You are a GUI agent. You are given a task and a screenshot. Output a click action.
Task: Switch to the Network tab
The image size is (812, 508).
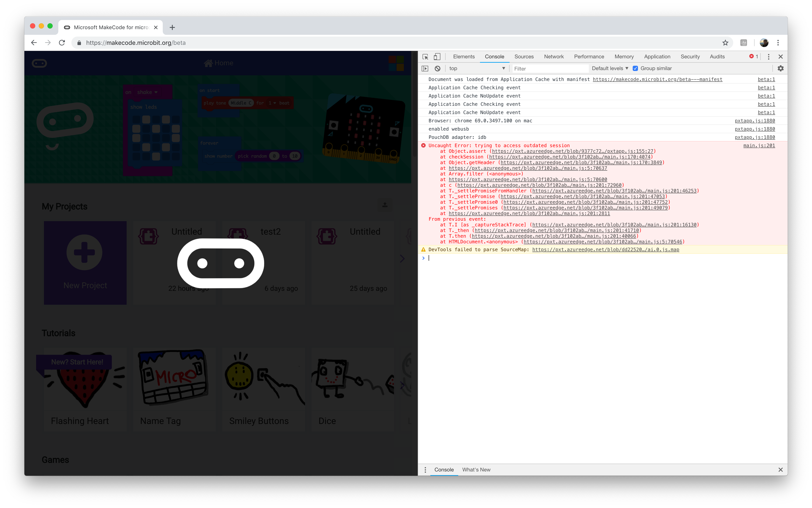(x=554, y=57)
